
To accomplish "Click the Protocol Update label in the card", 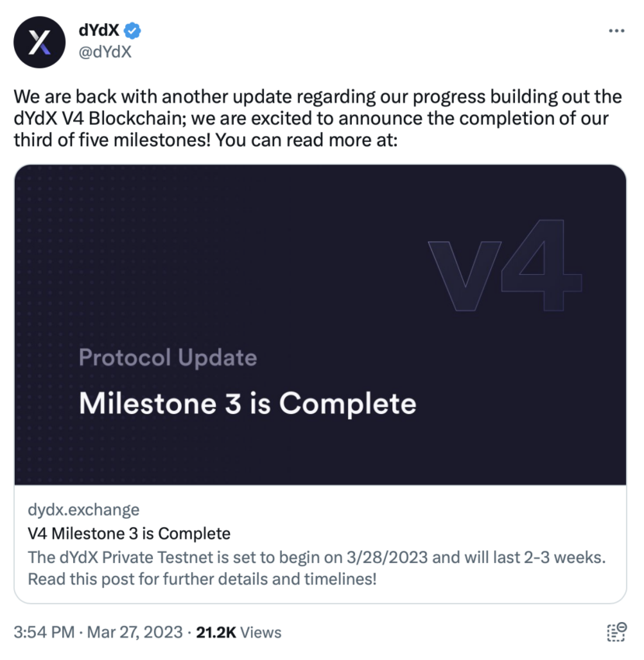I will [168, 358].
